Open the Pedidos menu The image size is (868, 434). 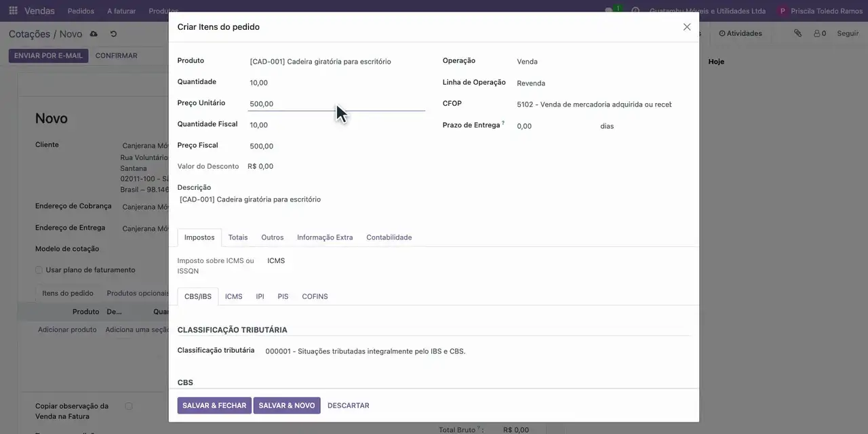(x=81, y=11)
